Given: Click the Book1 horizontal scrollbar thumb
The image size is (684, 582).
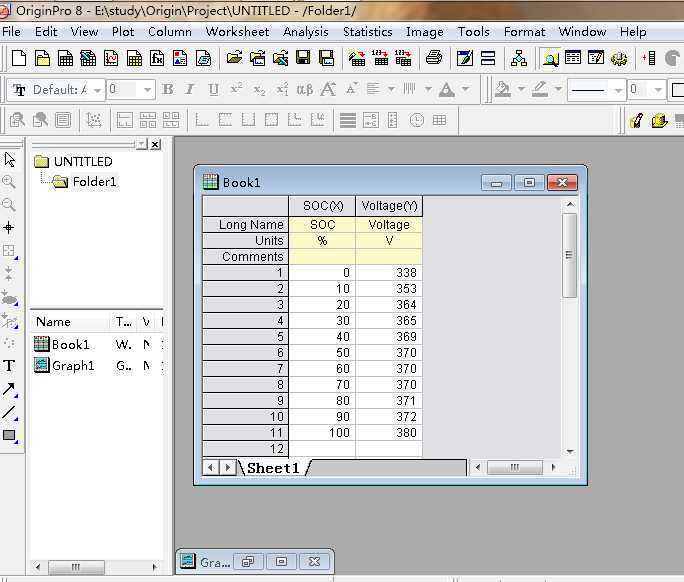Looking at the screenshot, I should (515, 467).
